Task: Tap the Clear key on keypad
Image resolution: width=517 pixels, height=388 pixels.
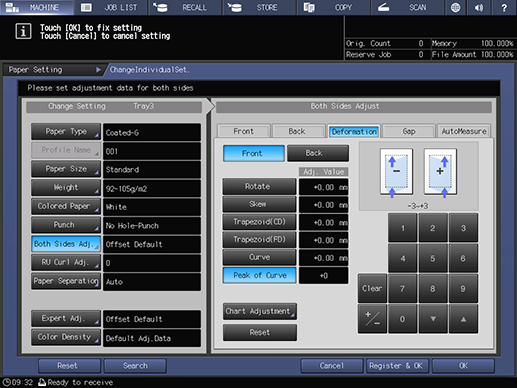Action: click(372, 288)
